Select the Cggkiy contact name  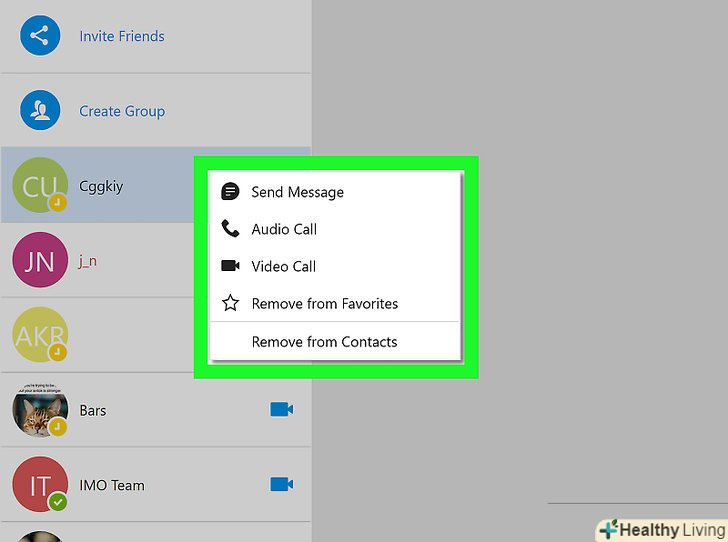(101, 187)
